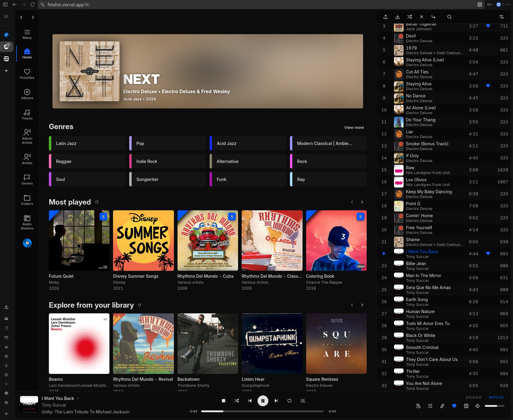Open search in the queue panel

pos(449,17)
